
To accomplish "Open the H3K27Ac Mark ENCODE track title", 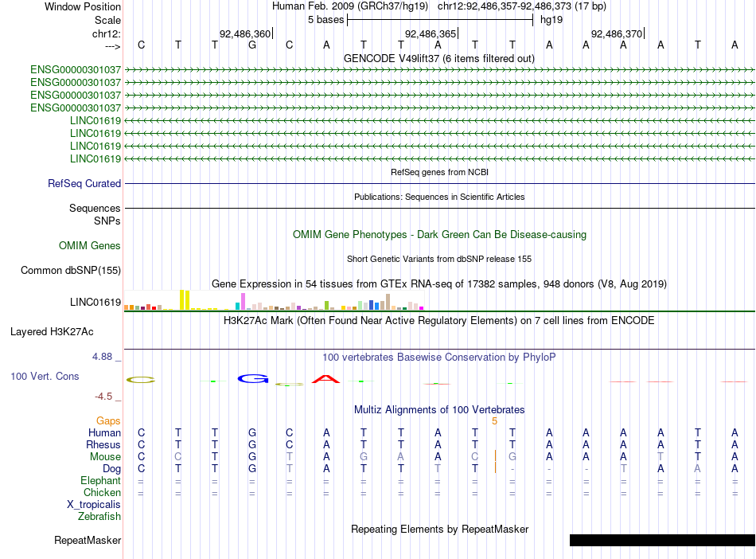I will (439, 320).
